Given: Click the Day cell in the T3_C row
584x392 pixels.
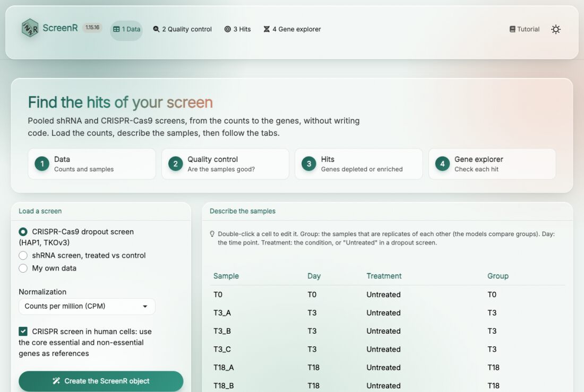Looking at the screenshot, I should pyautogui.click(x=312, y=349).
